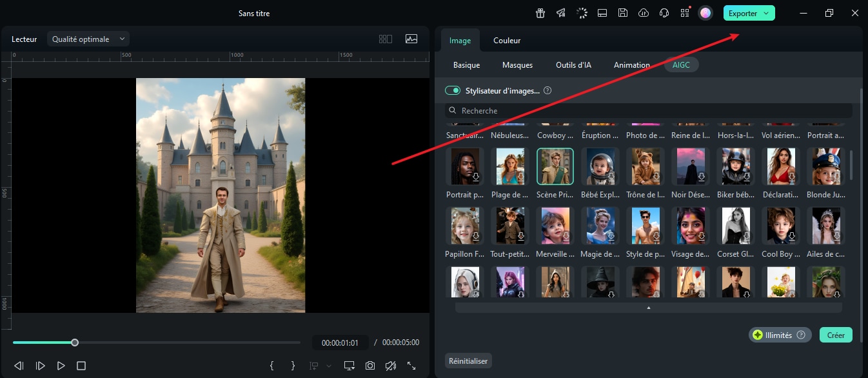Pick the Noir Dése... style thumbnail
Image resolution: width=868 pixels, height=378 pixels.
coord(691,166)
